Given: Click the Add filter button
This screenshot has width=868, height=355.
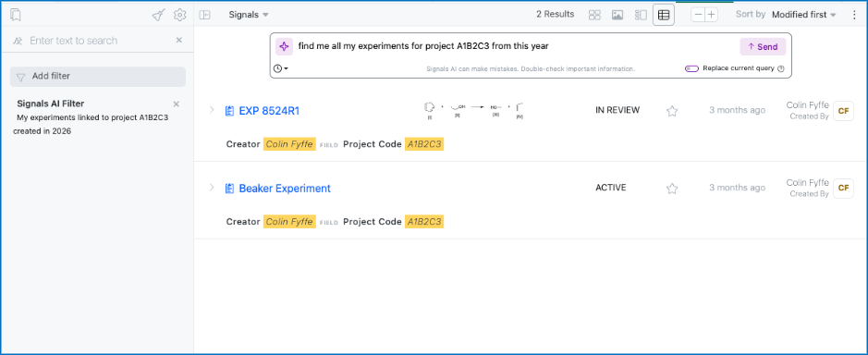Looking at the screenshot, I should tap(98, 77).
